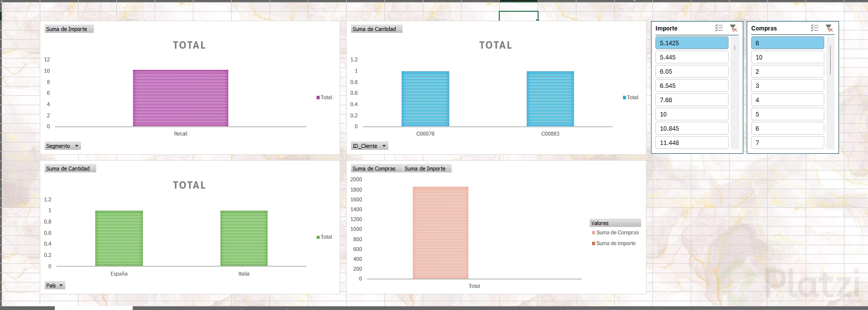Image resolution: width=868 pixels, height=310 pixels.
Task: Select 6.05 in Importe slicer
Action: (x=692, y=71)
